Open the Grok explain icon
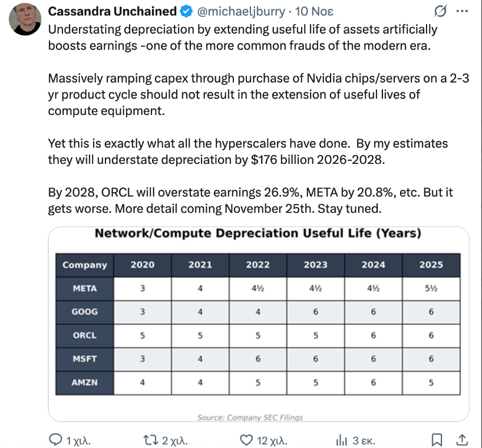 point(439,12)
